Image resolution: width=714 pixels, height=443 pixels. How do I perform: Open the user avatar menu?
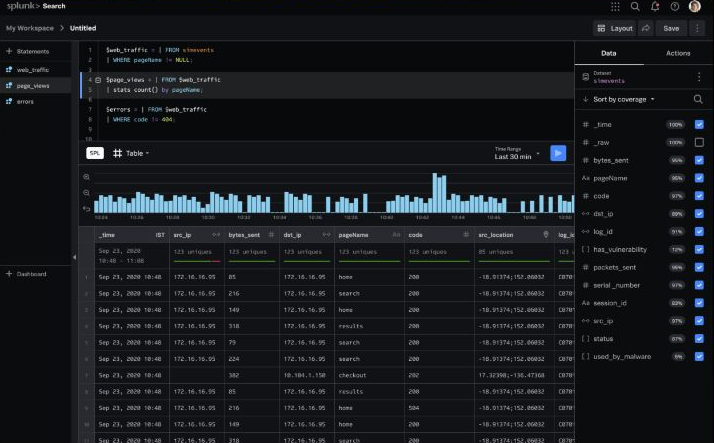click(x=694, y=6)
